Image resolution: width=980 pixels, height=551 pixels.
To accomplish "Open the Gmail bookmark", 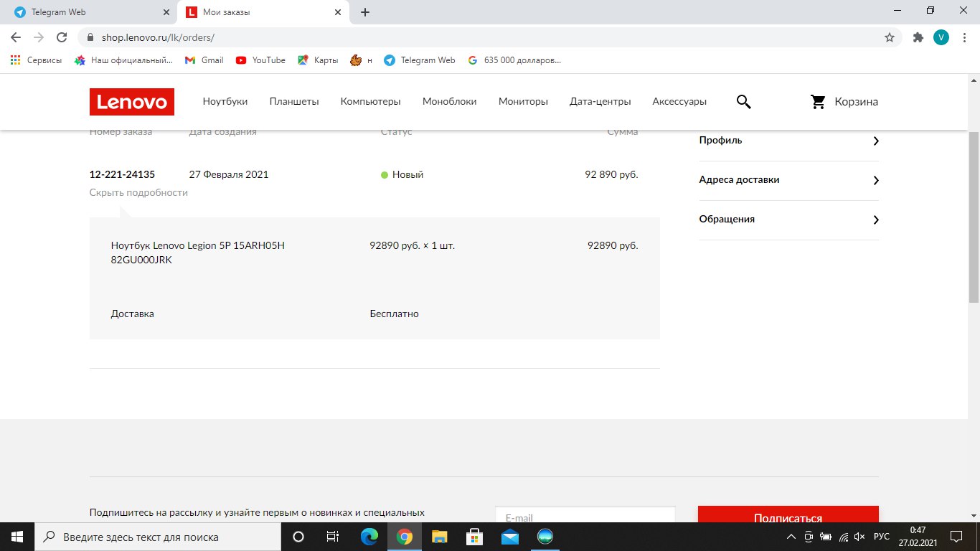I will click(204, 60).
